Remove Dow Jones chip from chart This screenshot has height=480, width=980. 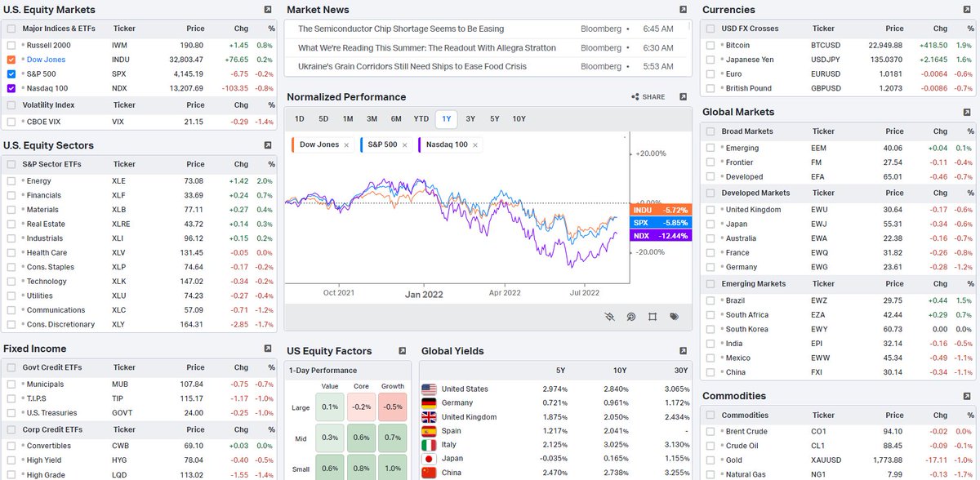[346, 144]
